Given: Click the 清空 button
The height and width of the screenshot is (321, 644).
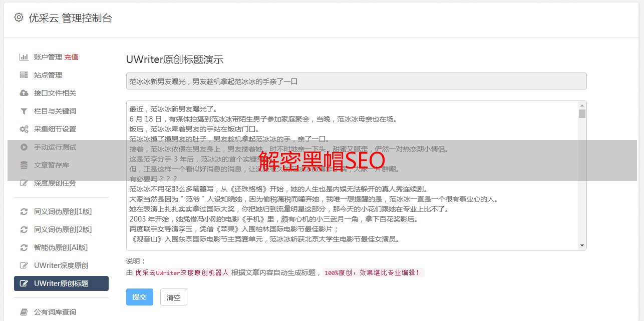Looking at the screenshot, I should tap(174, 297).
